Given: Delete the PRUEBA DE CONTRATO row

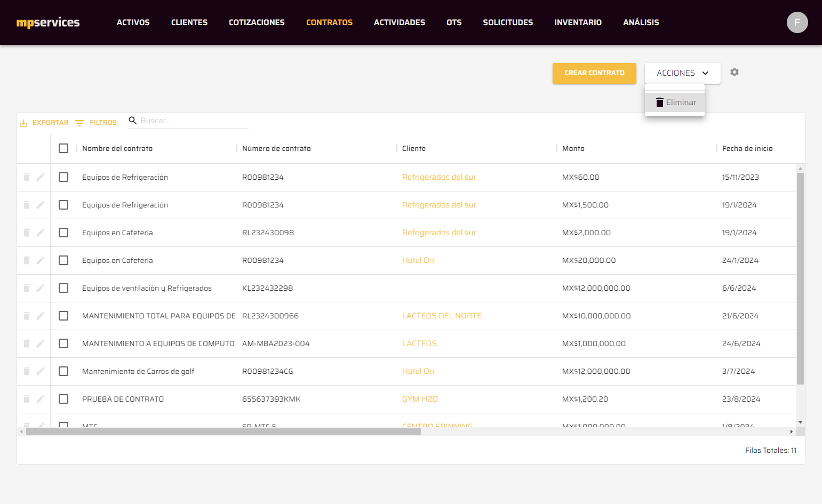Looking at the screenshot, I should pyautogui.click(x=27, y=399).
